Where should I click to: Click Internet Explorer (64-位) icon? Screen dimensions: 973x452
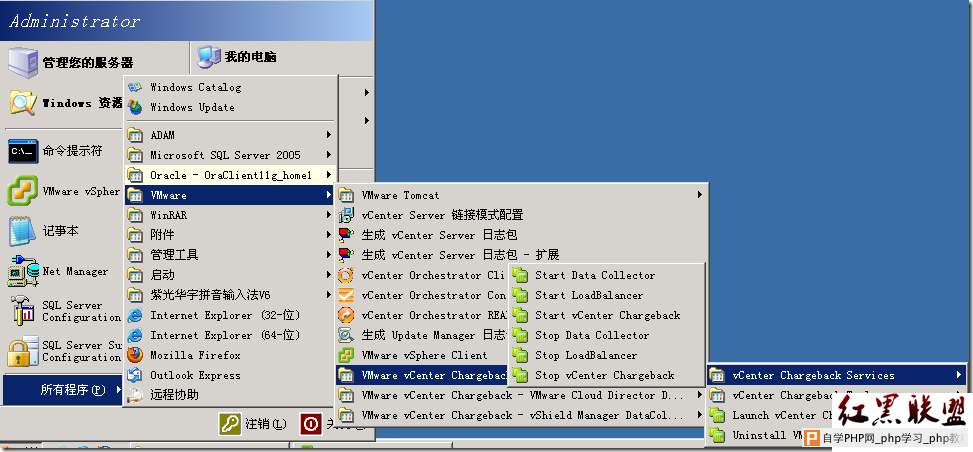tap(135, 335)
